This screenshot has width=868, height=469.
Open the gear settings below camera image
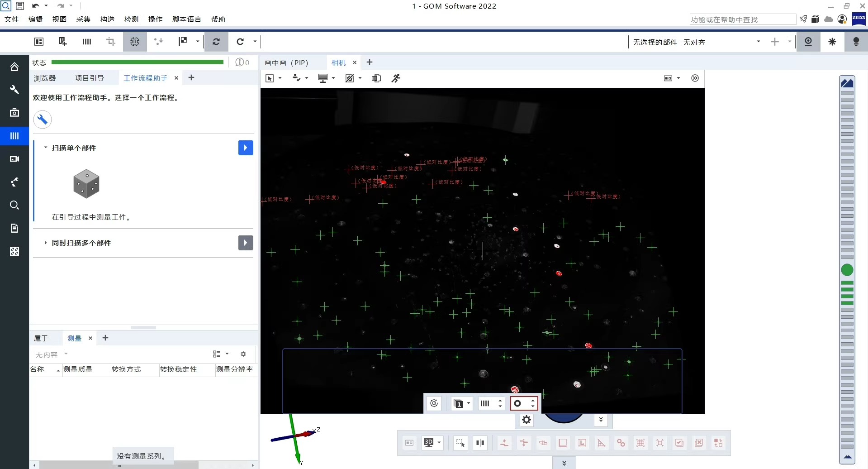526,420
